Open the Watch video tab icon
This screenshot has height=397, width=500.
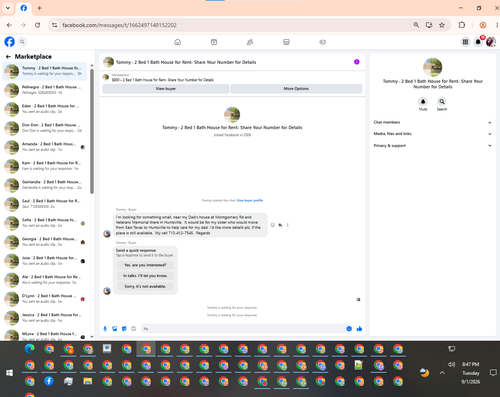coord(214,42)
